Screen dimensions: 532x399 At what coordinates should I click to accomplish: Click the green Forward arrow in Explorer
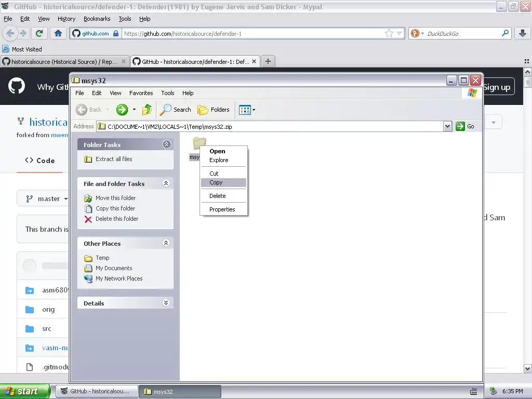[122, 110]
